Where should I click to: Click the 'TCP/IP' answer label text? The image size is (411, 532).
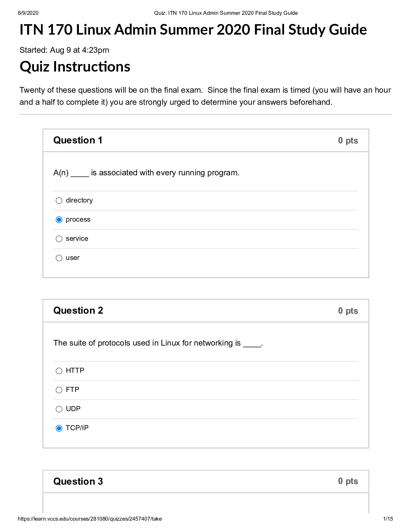tap(77, 428)
